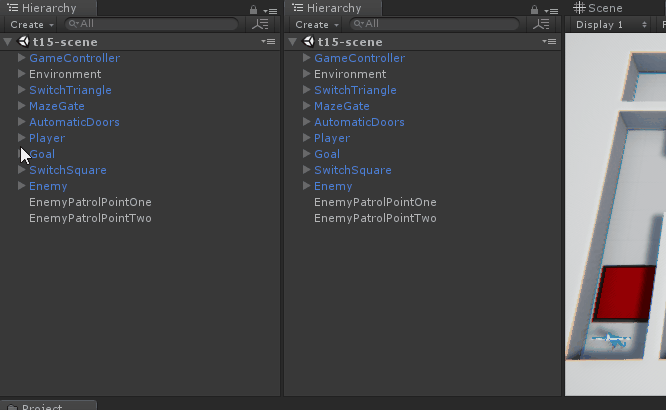666x410 pixels.
Task: Click Unity logo icon beside right t15-scene
Action: pos(307,42)
